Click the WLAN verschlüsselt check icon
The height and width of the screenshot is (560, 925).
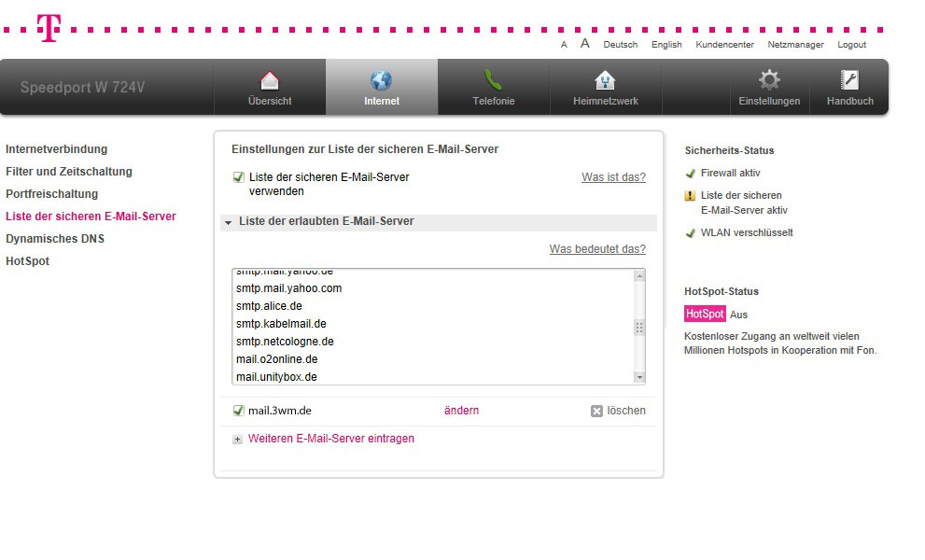click(x=690, y=233)
